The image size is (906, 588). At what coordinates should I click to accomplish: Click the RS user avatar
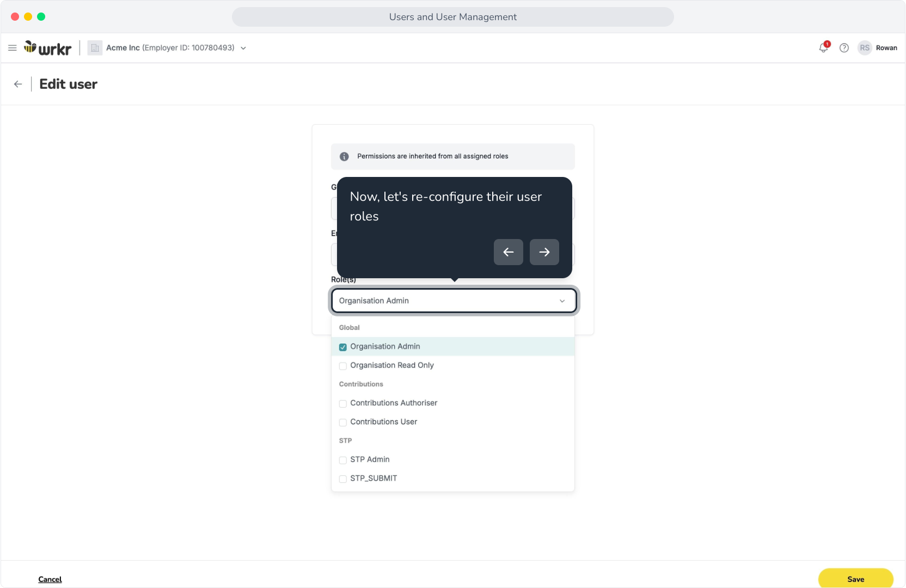[x=865, y=48]
